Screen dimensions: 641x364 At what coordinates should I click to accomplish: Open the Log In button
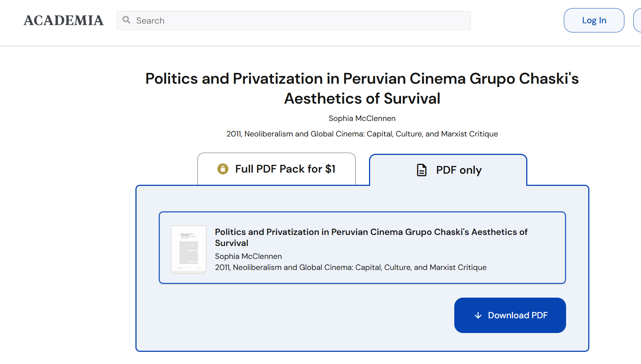click(594, 20)
